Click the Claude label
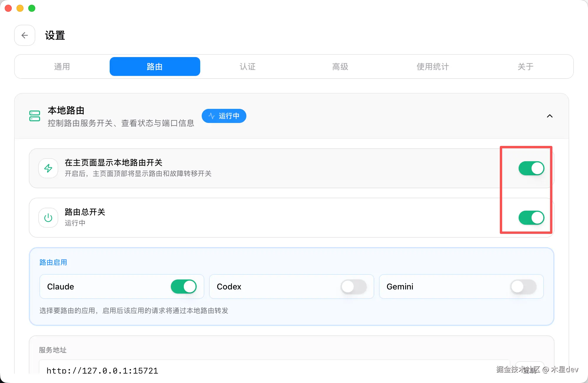The height and width of the screenshot is (383, 588). [61, 287]
